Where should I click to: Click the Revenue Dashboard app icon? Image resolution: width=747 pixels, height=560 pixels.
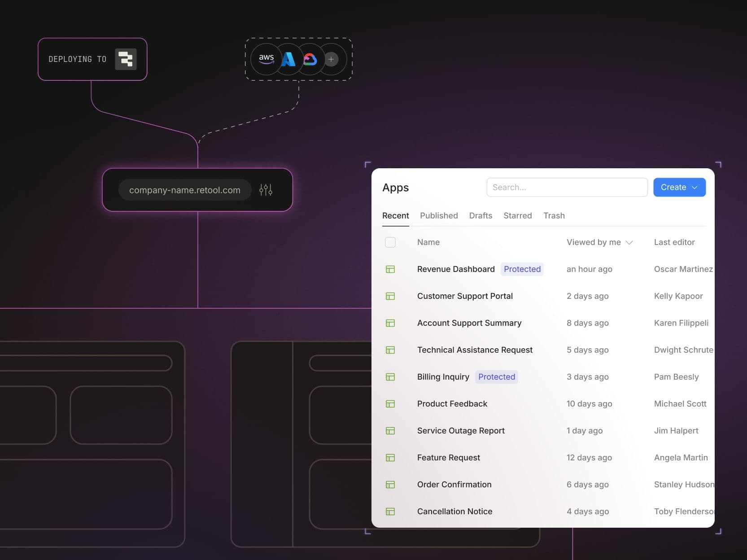coord(390,269)
